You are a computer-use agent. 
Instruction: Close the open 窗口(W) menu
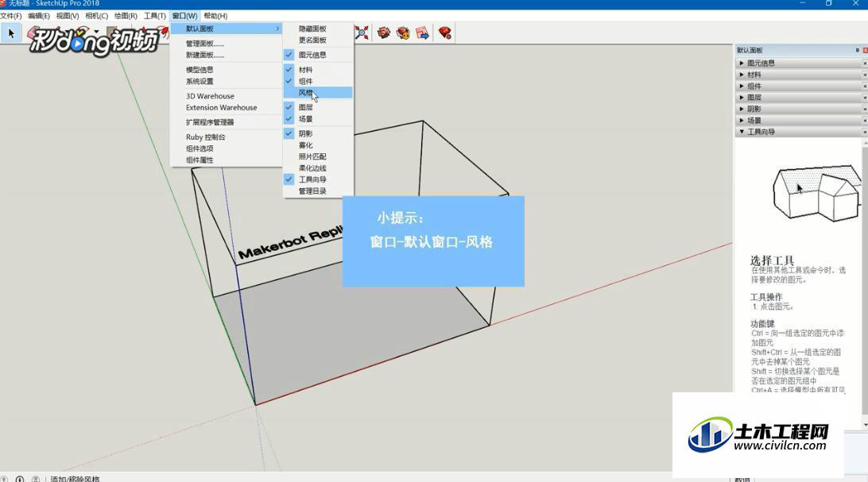pyautogui.click(x=184, y=16)
